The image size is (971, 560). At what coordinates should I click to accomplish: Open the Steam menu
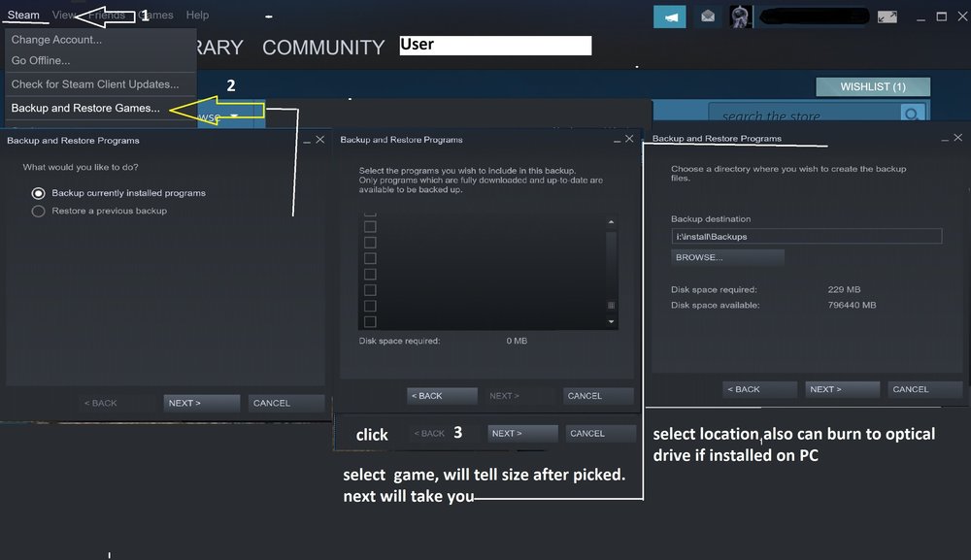pyautogui.click(x=24, y=15)
